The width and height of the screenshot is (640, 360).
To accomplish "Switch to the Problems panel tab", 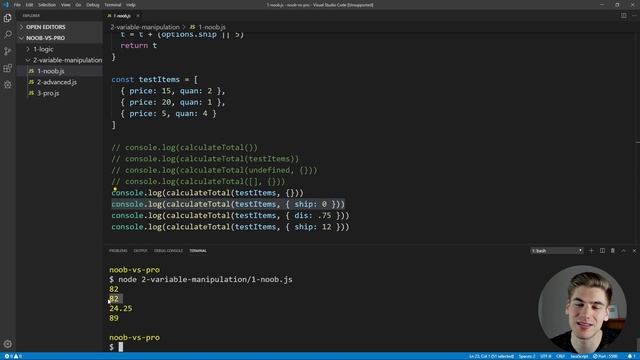I will pyautogui.click(x=118, y=251).
